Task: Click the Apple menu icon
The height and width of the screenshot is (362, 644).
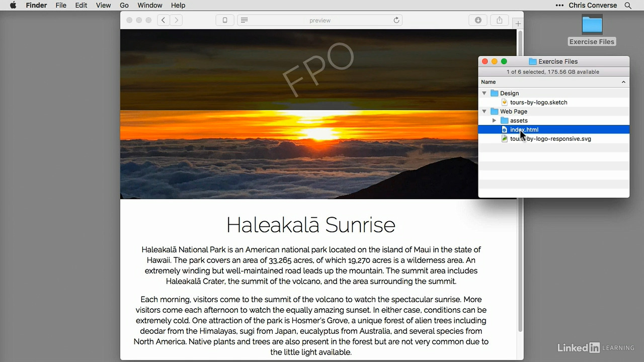Action: coord(13,5)
